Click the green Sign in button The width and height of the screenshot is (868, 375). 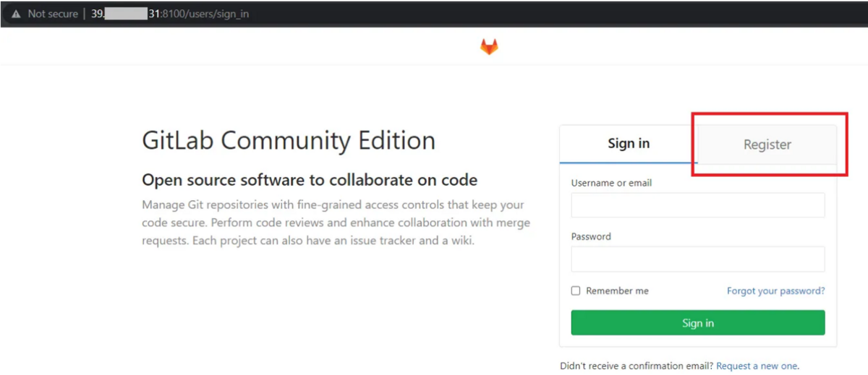tap(698, 323)
